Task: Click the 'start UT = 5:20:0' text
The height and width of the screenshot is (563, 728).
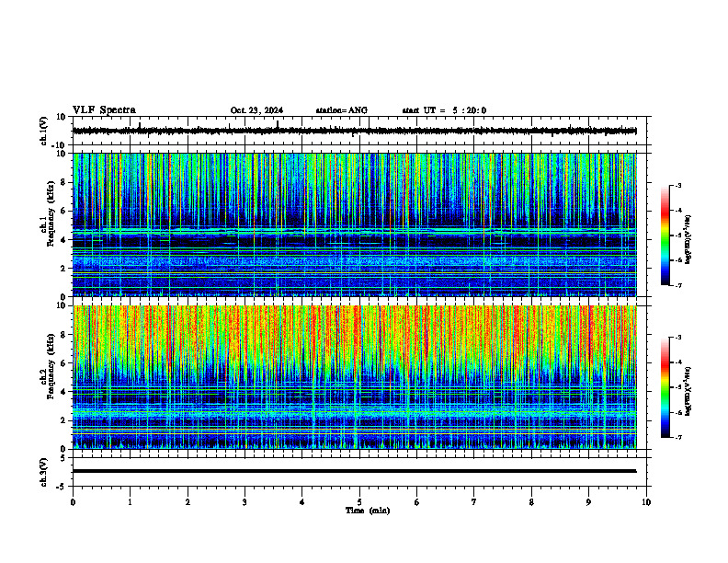Action: pyautogui.click(x=444, y=110)
